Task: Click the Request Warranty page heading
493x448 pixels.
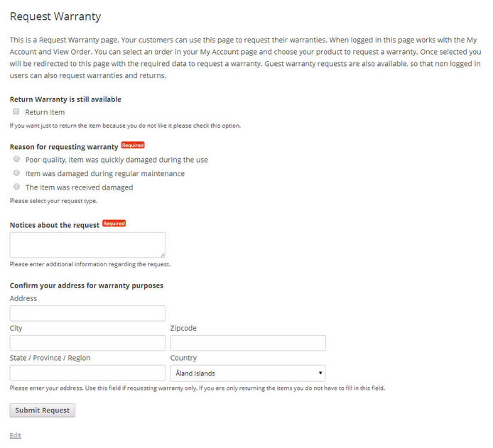Action: tap(55, 16)
